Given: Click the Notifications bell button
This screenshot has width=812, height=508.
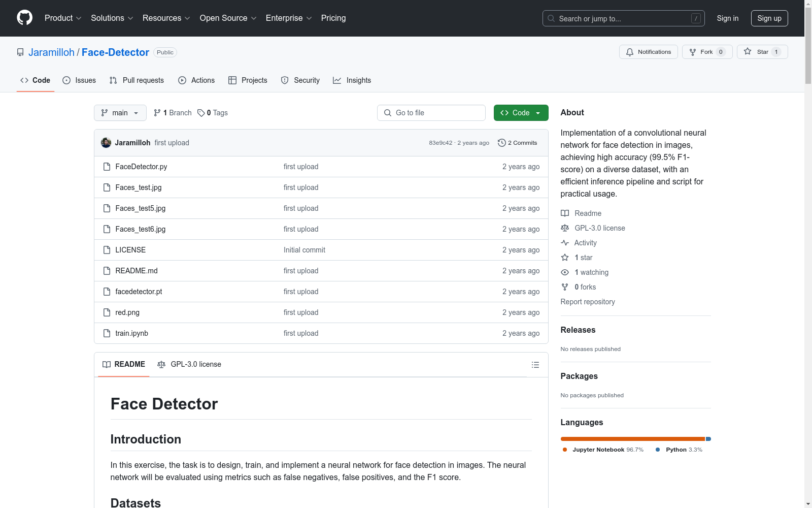Looking at the screenshot, I should [x=648, y=52].
